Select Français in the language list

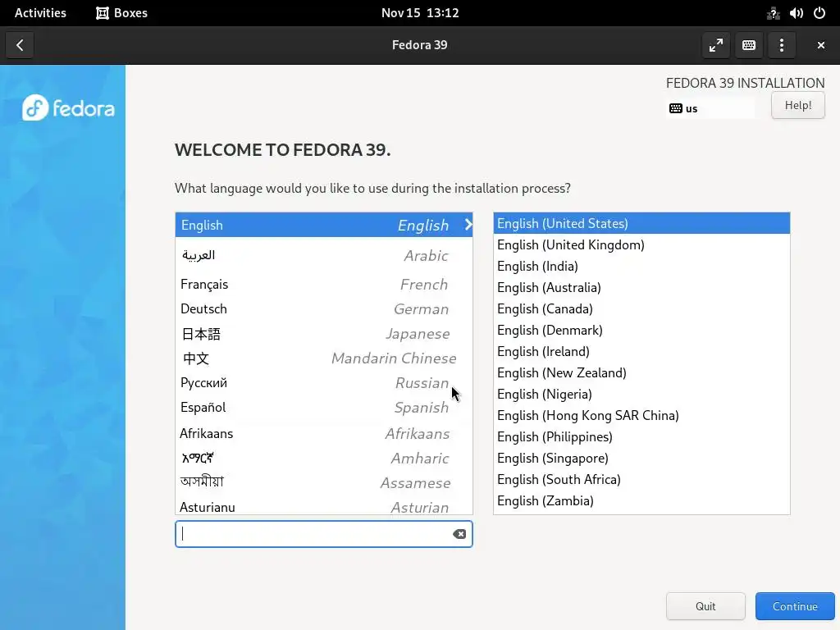pyautogui.click(x=323, y=285)
